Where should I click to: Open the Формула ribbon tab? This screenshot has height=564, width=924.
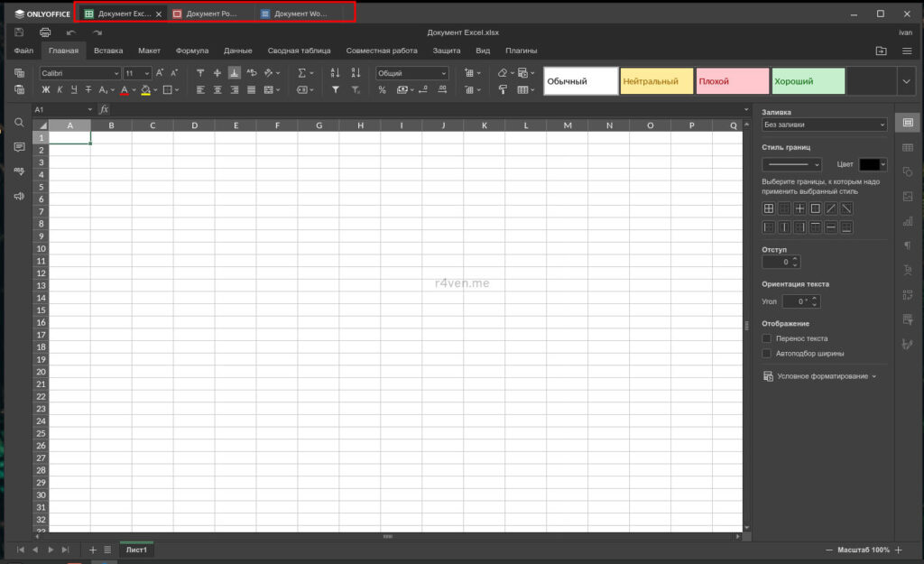click(191, 51)
